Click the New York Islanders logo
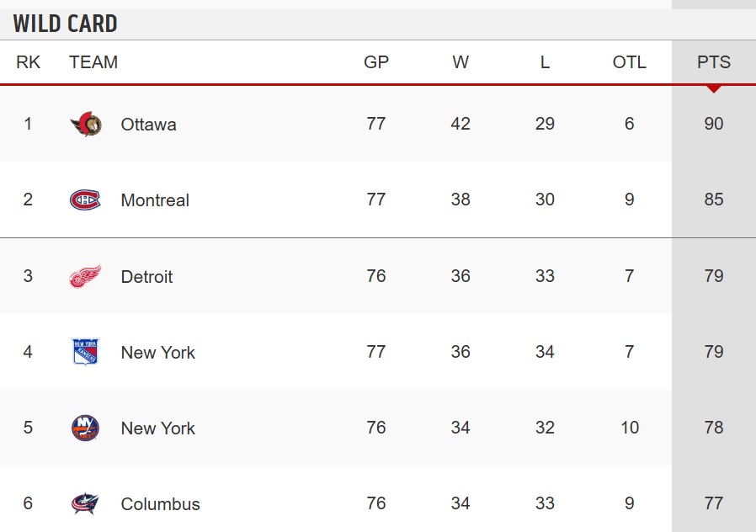The image size is (756, 532). point(85,428)
